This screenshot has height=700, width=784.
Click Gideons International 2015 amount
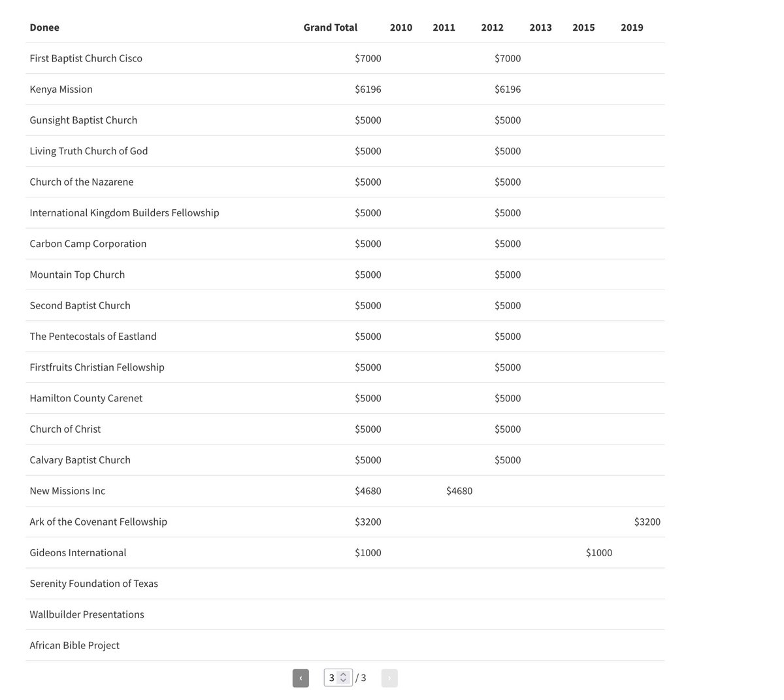tap(599, 552)
